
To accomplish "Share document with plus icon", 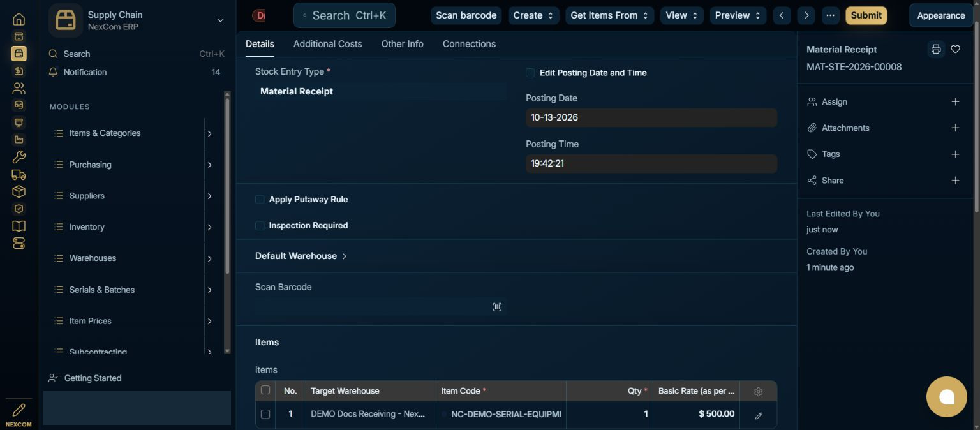I will [x=955, y=181].
